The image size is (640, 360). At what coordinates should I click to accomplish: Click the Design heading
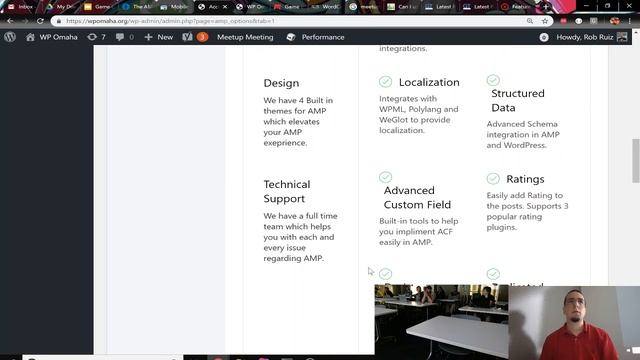(x=281, y=83)
